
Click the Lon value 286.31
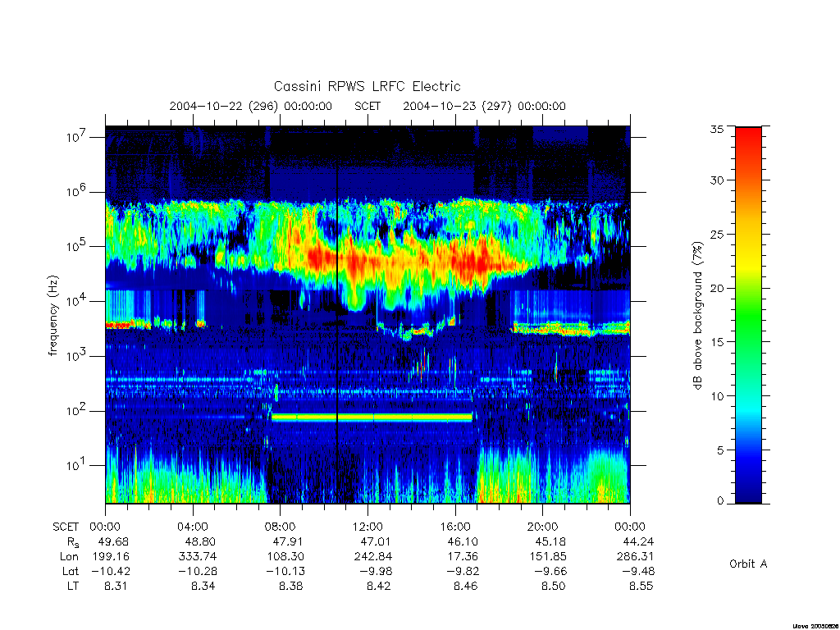(x=636, y=556)
